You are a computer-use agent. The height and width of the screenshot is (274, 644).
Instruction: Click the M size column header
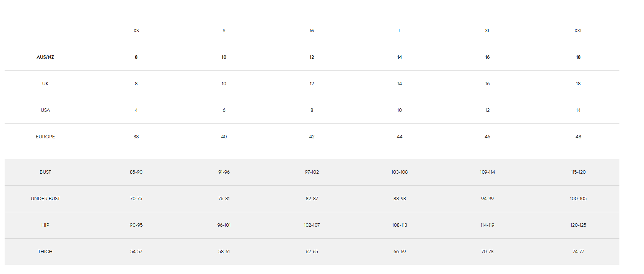click(312, 31)
